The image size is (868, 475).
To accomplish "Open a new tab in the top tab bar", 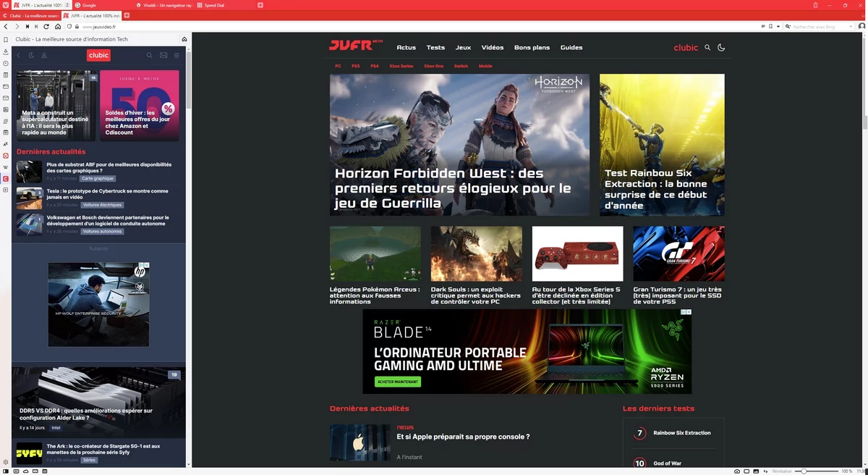I will tap(260, 5).
